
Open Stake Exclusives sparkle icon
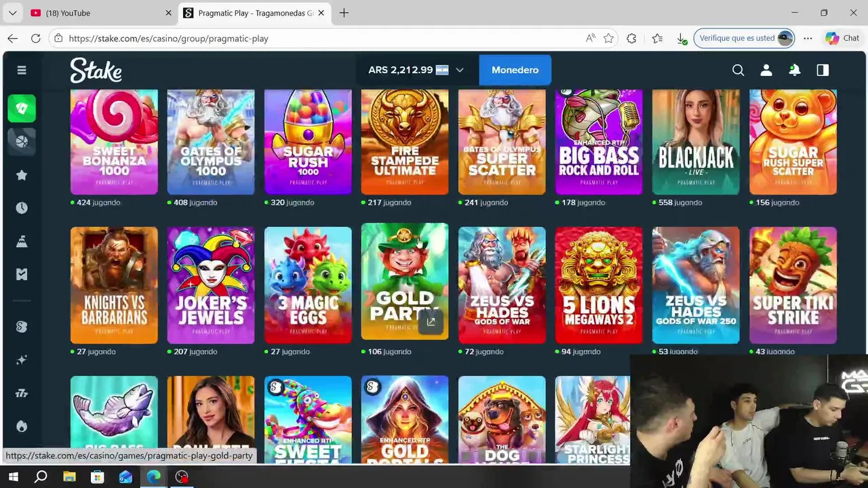coord(22,360)
